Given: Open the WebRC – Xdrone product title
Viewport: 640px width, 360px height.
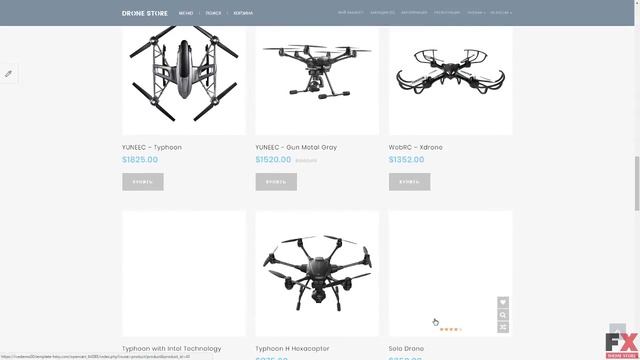Looking at the screenshot, I should [416, 147].
